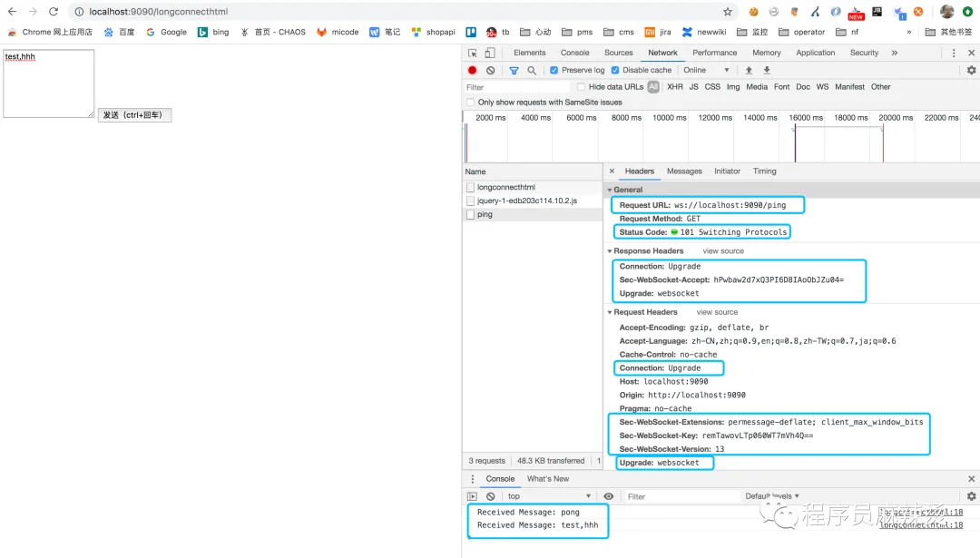Open the Online throttling dropdown
This screenshot has height=558, width=980.
coord(706,70)
